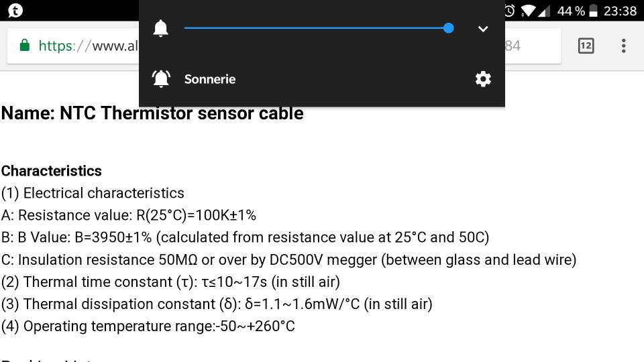
Task: Click the ringer volume slider handle
Action: point(449,28)
